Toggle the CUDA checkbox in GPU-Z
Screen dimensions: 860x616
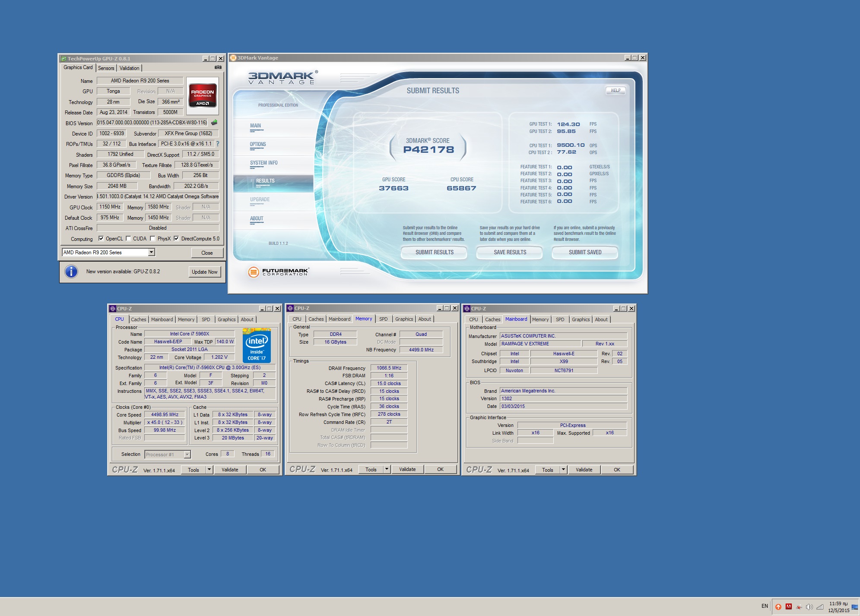[x=128, y=238]
